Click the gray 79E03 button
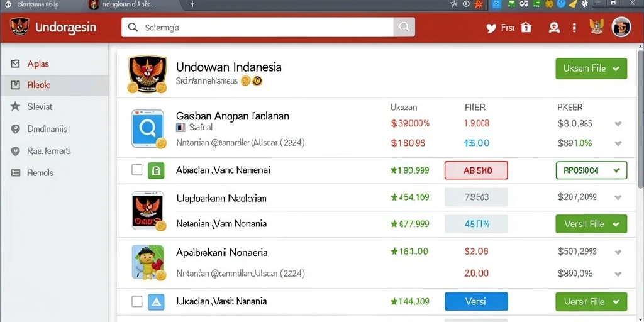 pyautogui.click(x=476, y=197)
